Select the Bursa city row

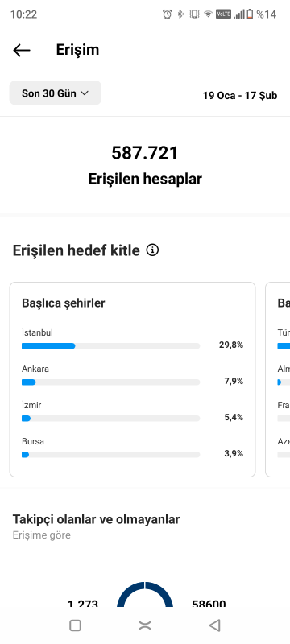point(132,448)
